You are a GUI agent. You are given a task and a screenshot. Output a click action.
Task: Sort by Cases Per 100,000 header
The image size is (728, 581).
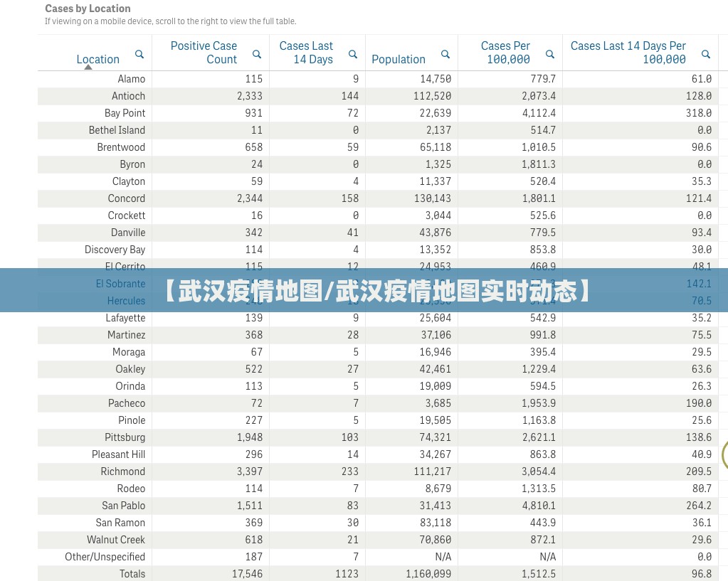pyautogui.click(x=505, y=53)
